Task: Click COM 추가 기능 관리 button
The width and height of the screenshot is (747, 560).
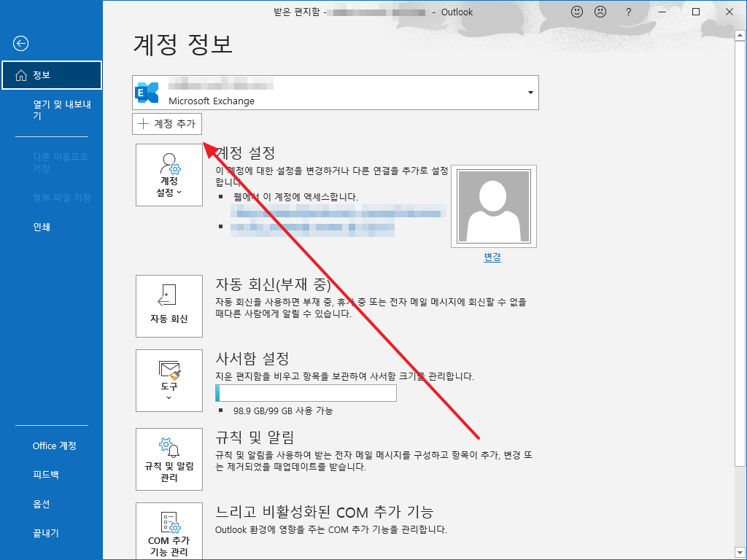Action: coord(169,532)
